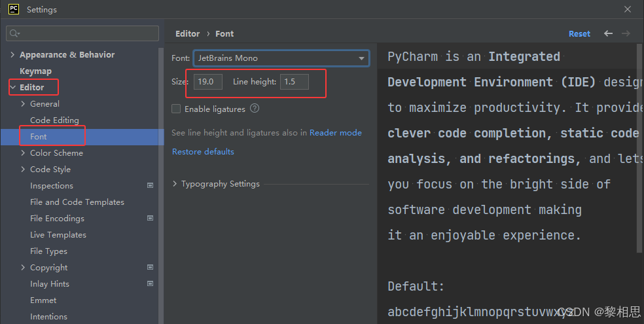Close the Settings dialog
Screen dimensions: 644x324
click(x=628, y=9)
